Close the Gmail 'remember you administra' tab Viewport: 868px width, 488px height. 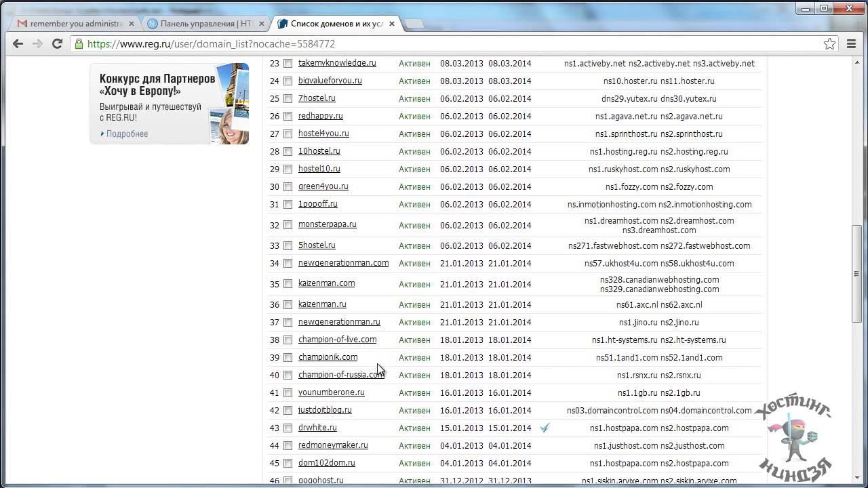(x=132, y=23)
